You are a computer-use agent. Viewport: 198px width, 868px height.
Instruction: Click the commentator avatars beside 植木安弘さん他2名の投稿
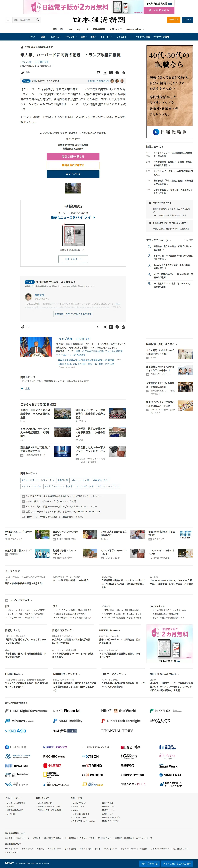pyautogui.click(x=117, y=81)
